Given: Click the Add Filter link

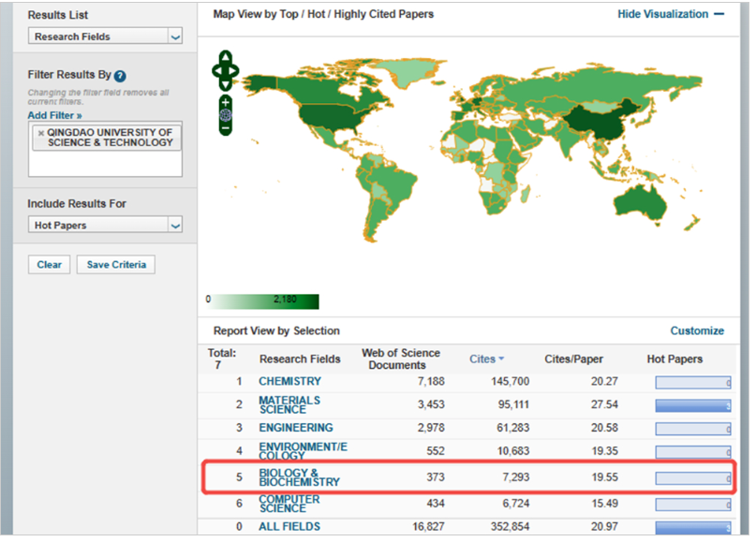Looking at the screenshot, I should [54, 114].
